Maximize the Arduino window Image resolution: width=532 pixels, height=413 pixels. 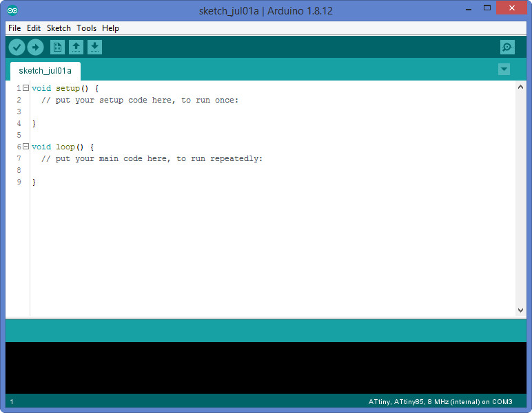click(x=487, y=8)
